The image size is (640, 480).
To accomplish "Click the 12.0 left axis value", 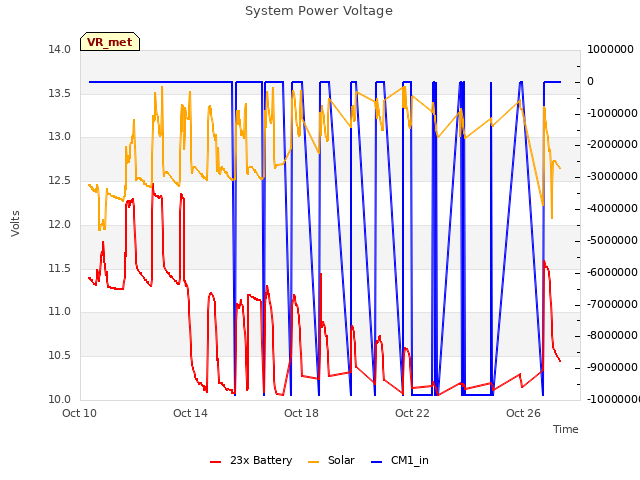I will tap(60, 224).
